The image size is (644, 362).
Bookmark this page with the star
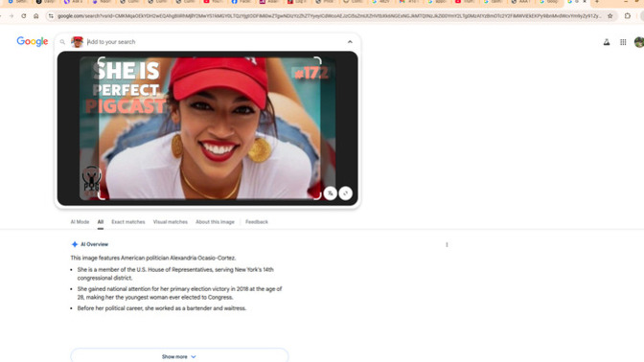609,16
